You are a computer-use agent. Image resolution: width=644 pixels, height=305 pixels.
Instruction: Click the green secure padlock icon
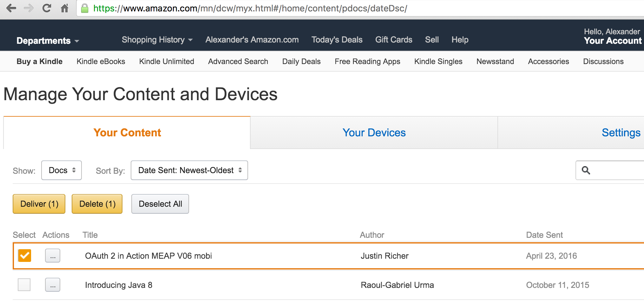[84, 8]
